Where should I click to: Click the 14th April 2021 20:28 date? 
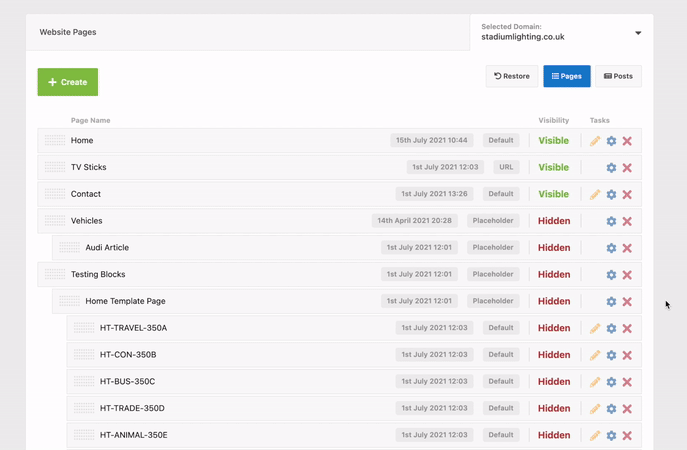[414, 220]
